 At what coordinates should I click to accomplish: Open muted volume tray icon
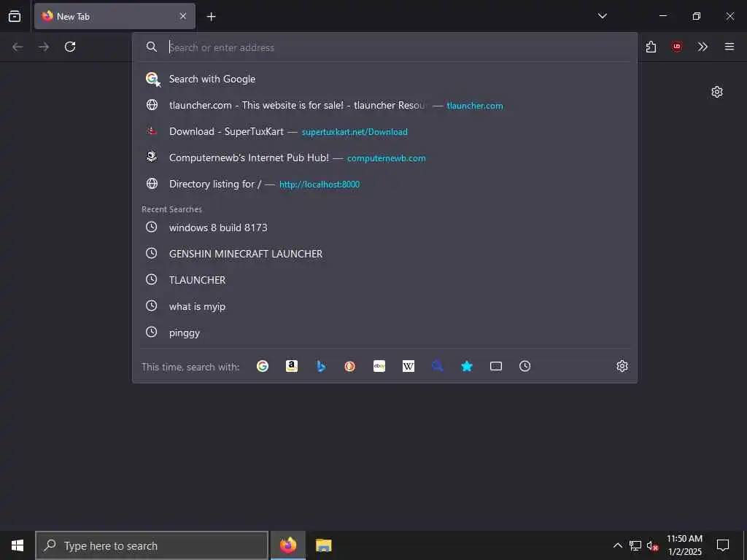(x=652, y=545)
